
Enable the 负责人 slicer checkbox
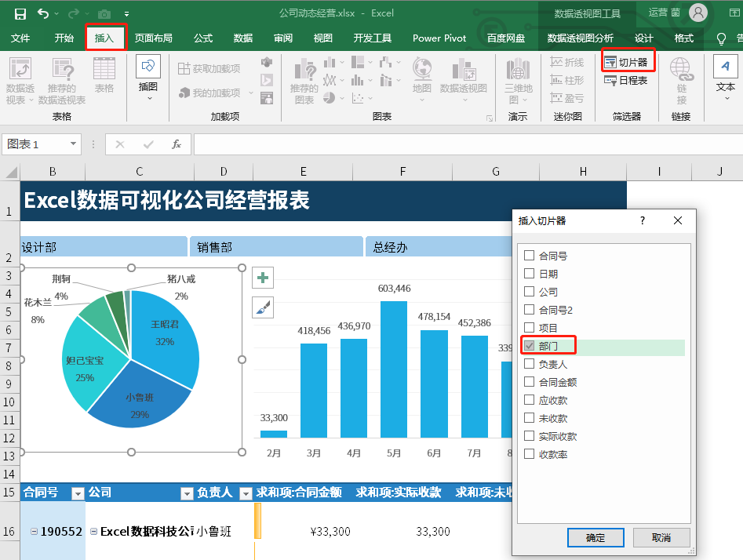(x=530, y=364)
